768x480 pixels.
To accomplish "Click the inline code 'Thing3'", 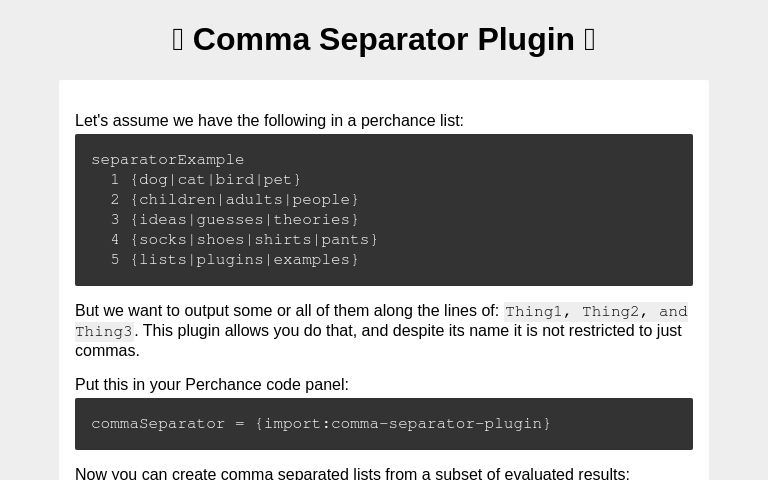I will pos(104,332).
